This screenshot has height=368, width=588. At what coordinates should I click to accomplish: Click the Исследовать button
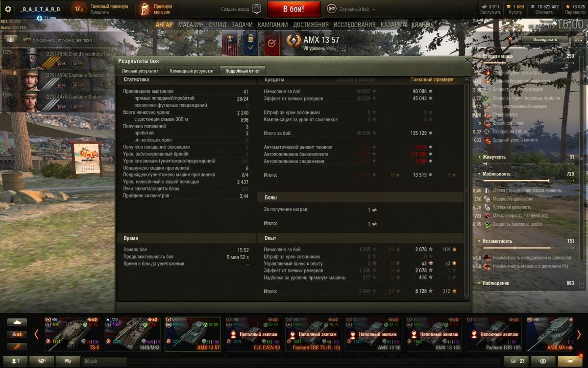click(x=545, y=39)
